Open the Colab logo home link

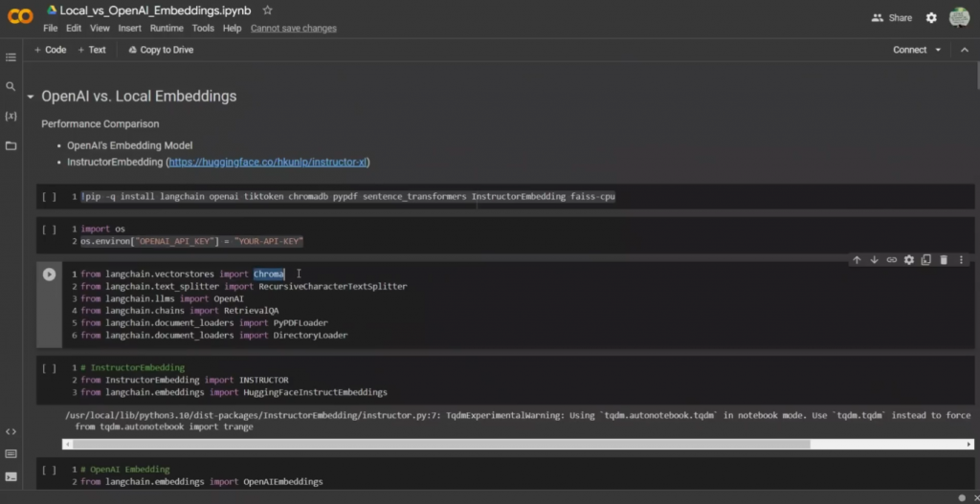[20, 17]
